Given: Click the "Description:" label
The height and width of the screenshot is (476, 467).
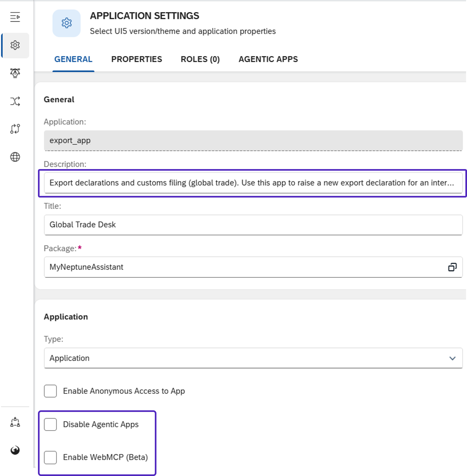Looking at the screenshot, I should click(65, 164).
